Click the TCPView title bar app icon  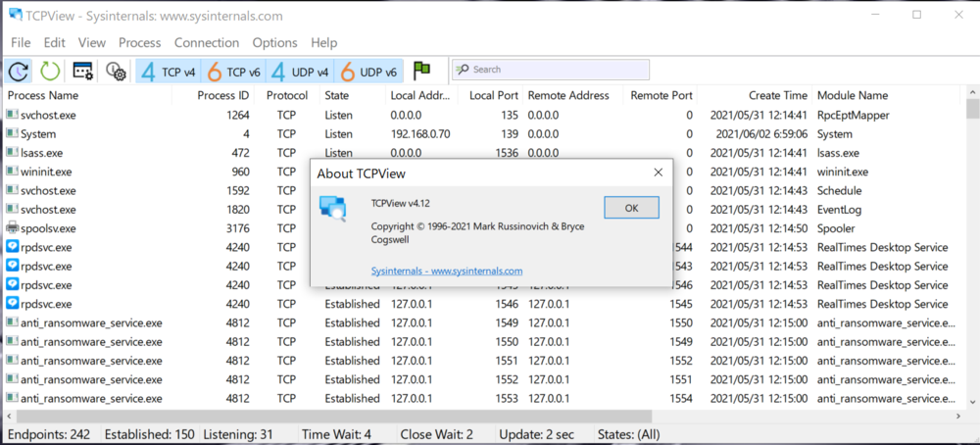(17, 15)
